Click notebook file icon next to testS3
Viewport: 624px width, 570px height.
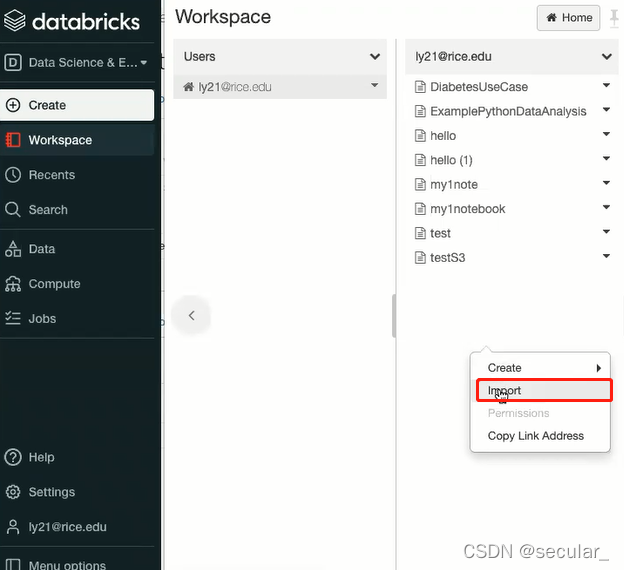point(420,258)
